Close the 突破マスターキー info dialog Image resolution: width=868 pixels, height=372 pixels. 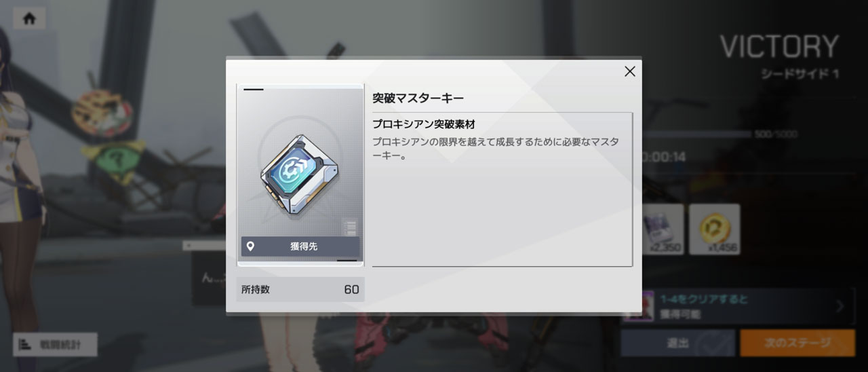630,71
